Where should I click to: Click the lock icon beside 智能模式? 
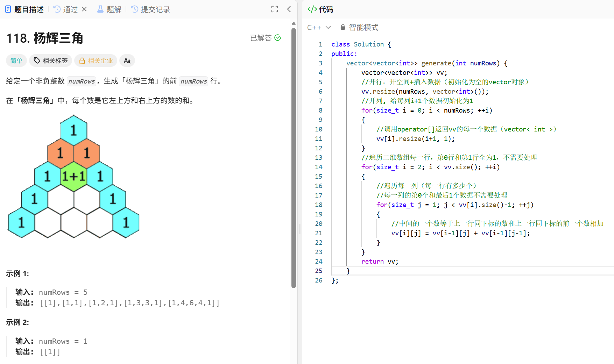tap(343, 27)
